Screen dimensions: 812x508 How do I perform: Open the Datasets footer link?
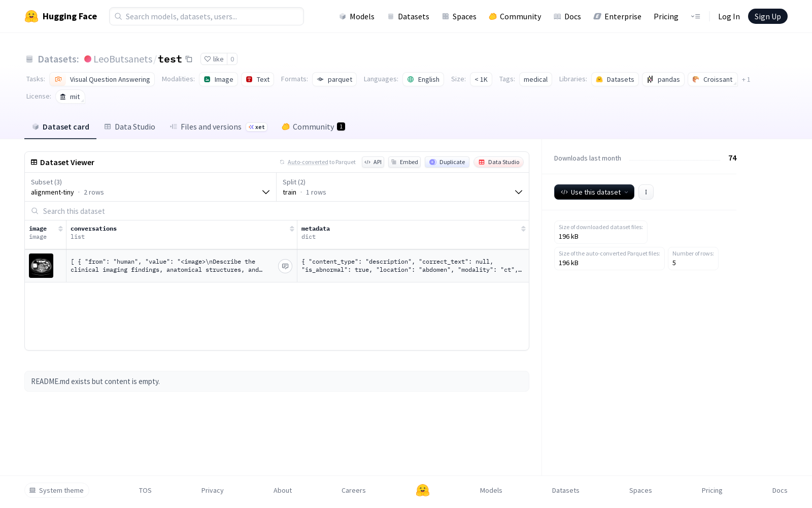[566, 490]
